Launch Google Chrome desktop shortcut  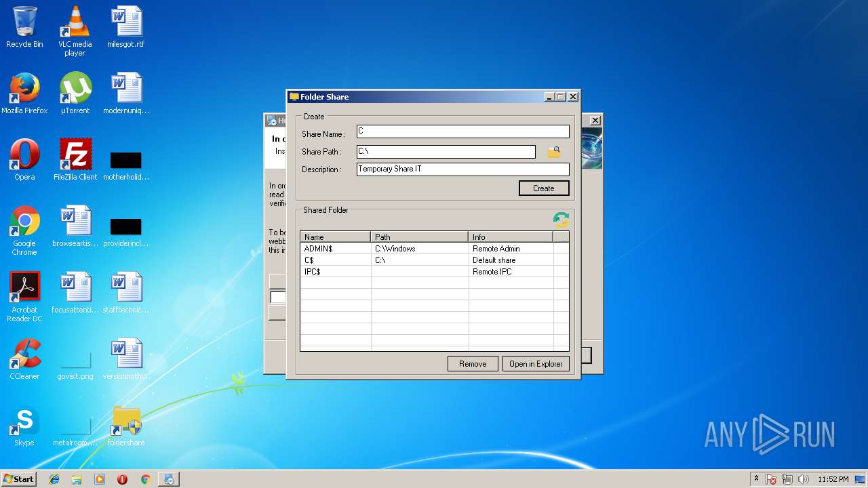pos(24,230)
